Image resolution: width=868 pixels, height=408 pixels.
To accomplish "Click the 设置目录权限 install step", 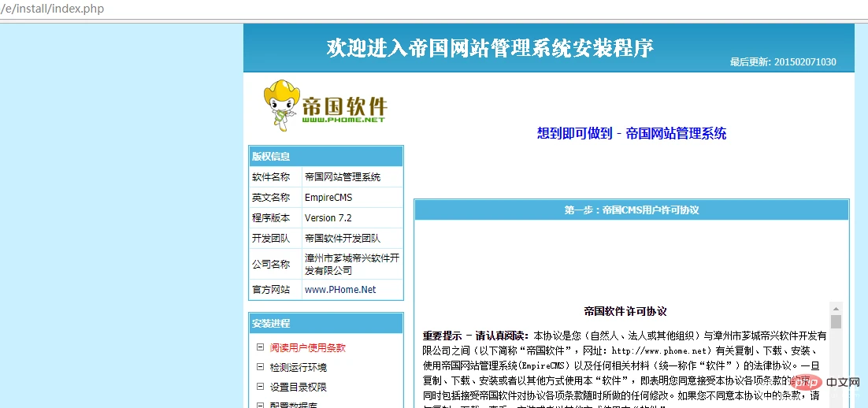I will [x=299, y=387].
